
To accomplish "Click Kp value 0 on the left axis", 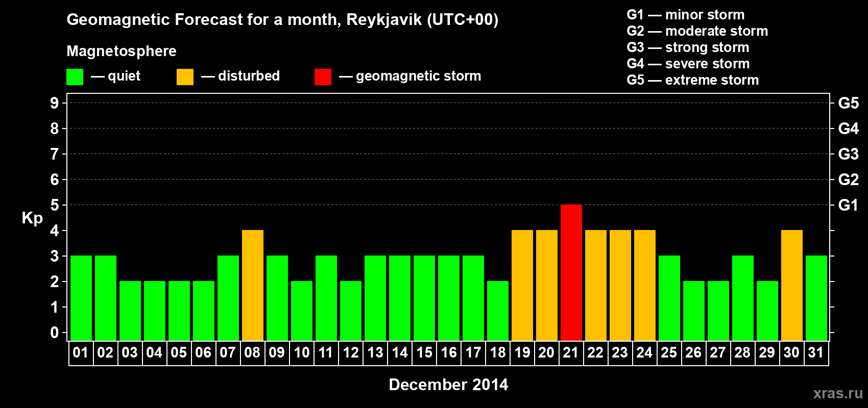I will pyautogui.click(x=55, y=333).
